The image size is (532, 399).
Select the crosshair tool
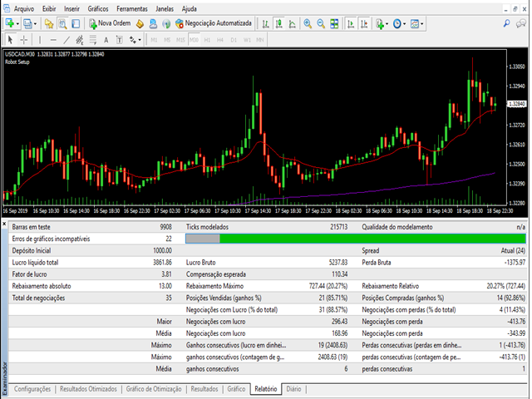click(23, 40)
